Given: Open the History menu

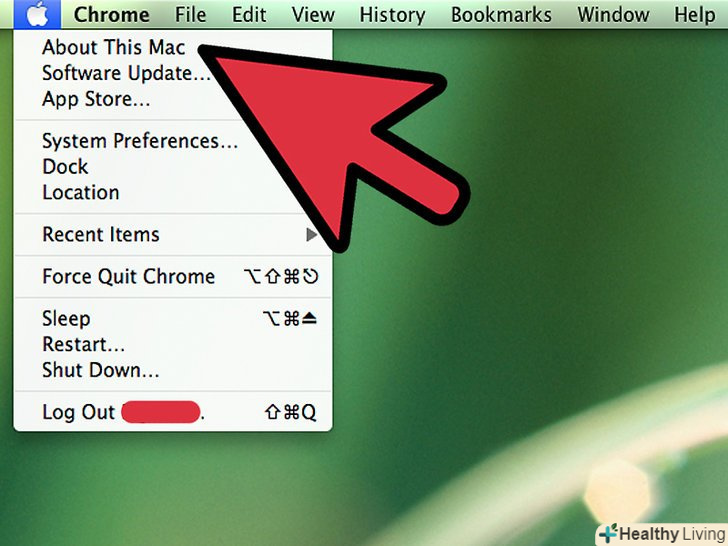Looking at the screenshot, I should coord(392,14).
